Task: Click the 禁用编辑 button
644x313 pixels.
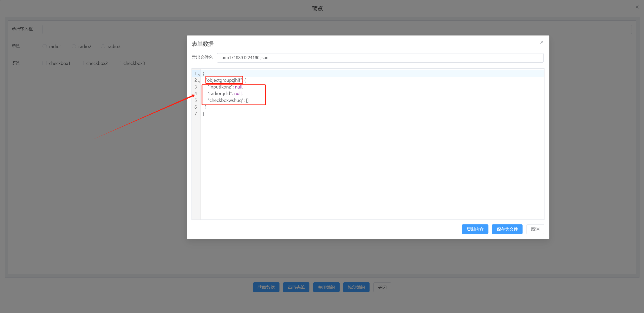Action: (326, 287)
